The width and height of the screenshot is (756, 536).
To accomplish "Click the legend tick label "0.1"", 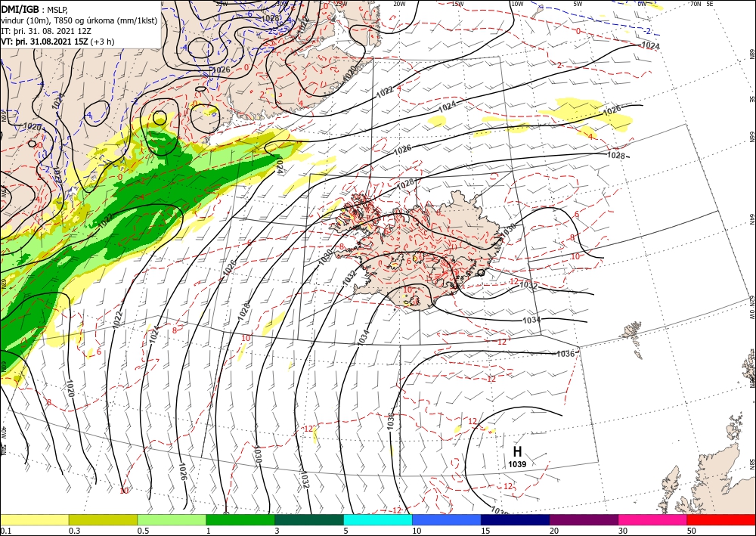I will (x=5, y=531).
